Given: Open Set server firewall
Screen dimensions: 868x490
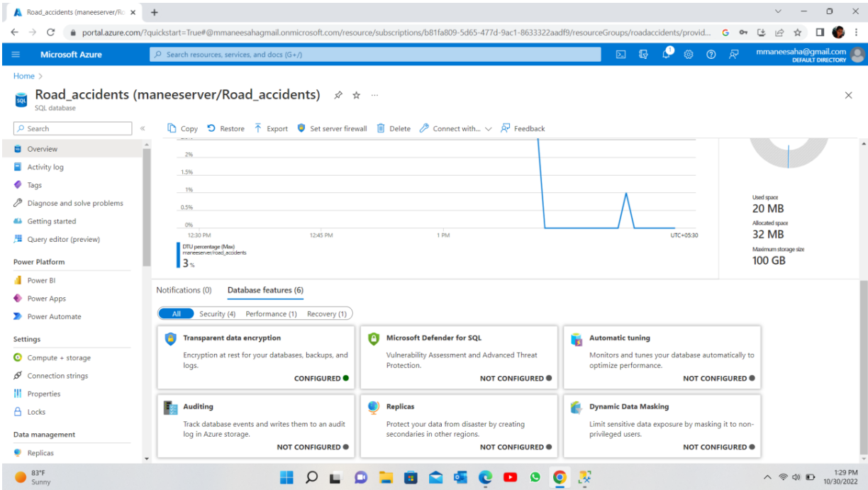Looking at the screenshot, I should point(332,128).
